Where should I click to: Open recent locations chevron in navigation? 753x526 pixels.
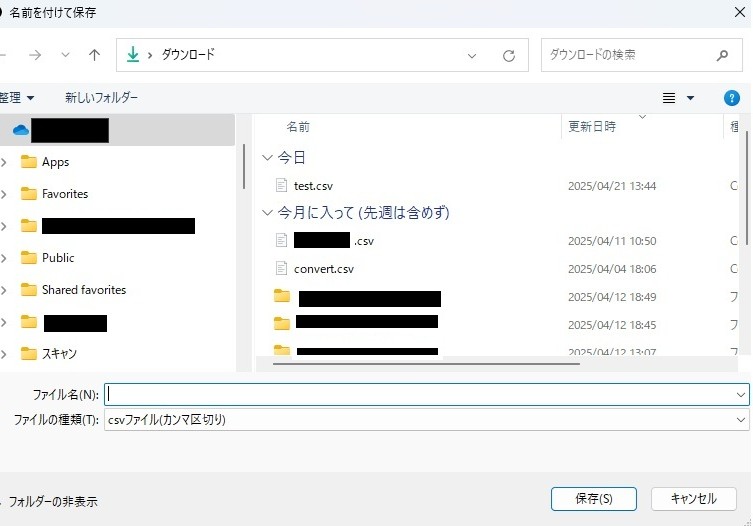point(65,55)
